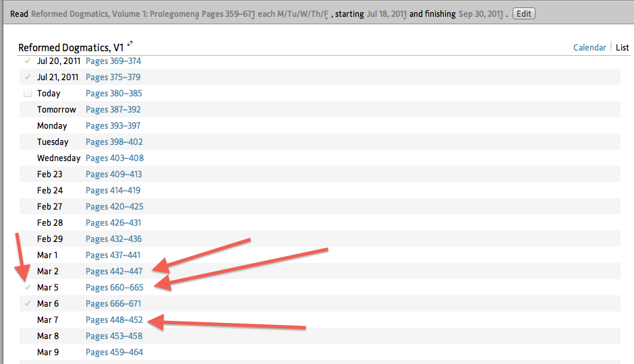Select the Feb 29 date label

[x=50, y=239]
